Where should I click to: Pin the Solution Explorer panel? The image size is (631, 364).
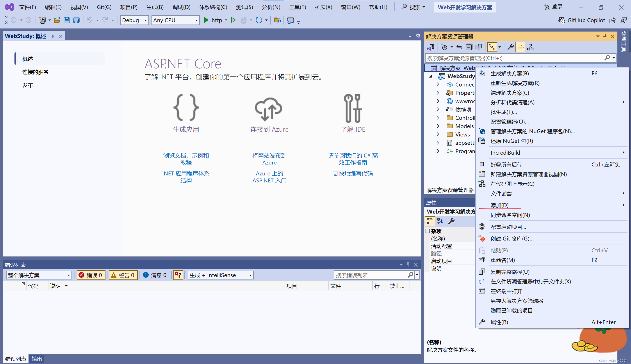pyautogui.click(x=605, y=36)
